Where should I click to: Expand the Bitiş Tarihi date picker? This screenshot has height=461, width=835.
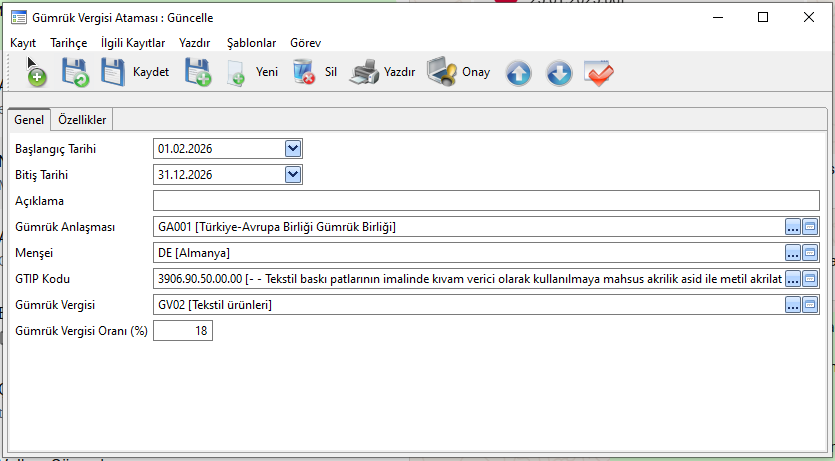[293, 175]
